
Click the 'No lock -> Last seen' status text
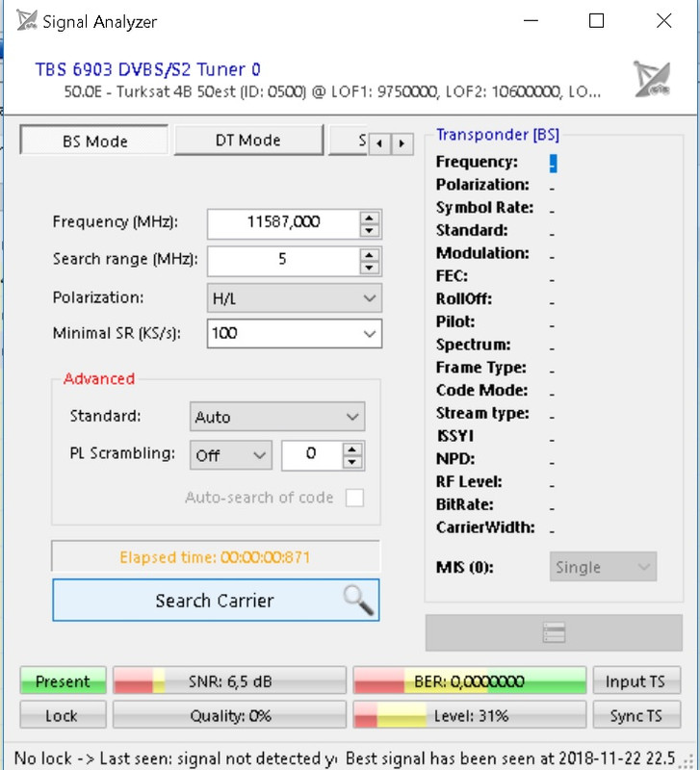[x=175, y=757]
